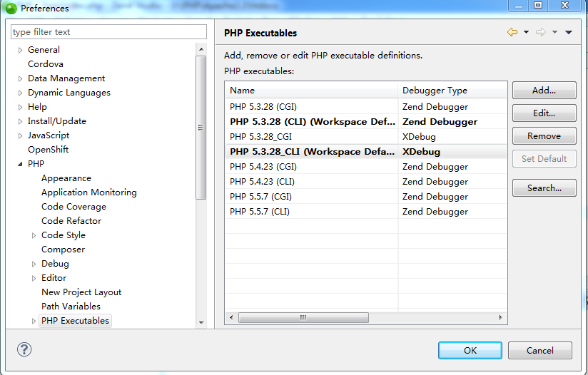Click the Edit... button
The image size is (588, 375).
click(x=544, y=113)
